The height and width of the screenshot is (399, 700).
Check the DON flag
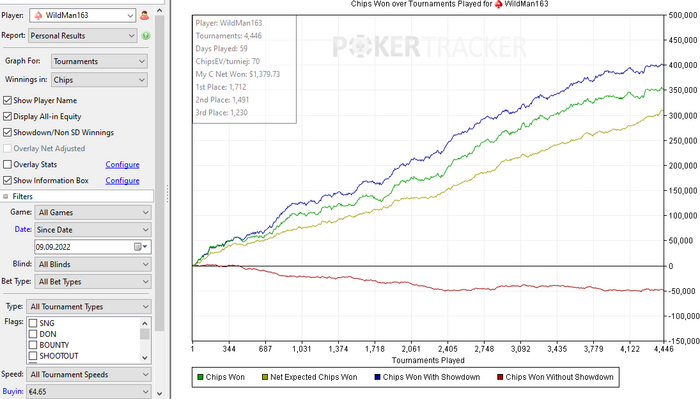(x=33, y=334)
